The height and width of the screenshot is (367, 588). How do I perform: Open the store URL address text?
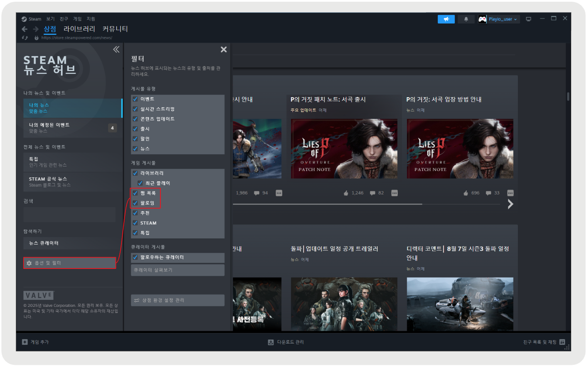77,38
